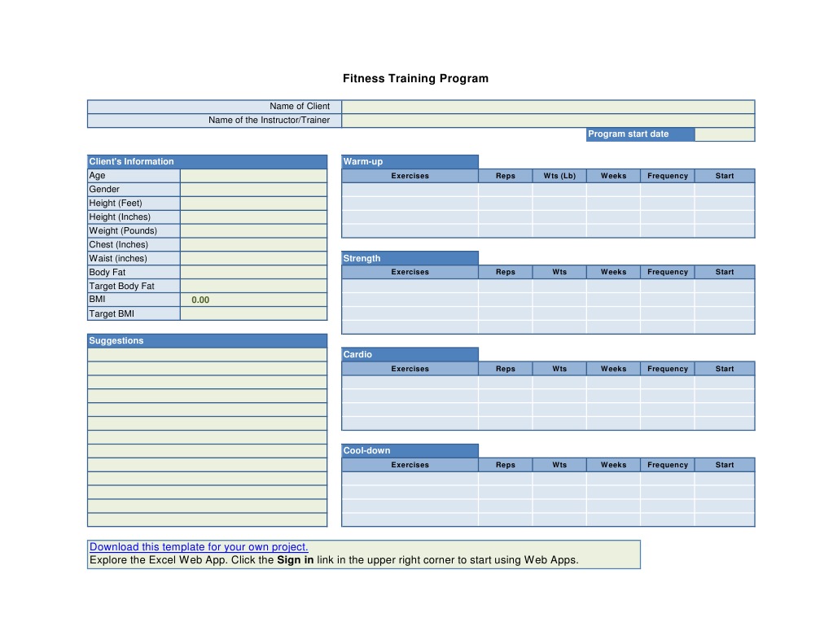Select the Name of the Instructor/Trainer entry cell

click(x=547, y=120)
